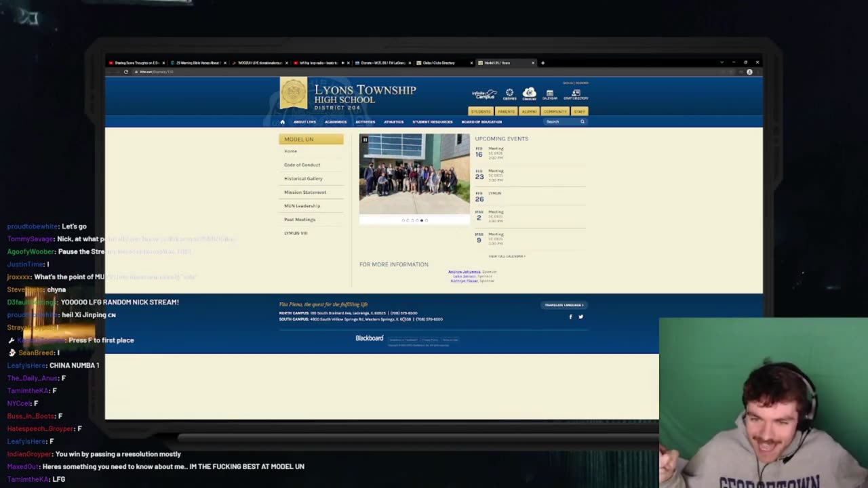The image size is (868, 488).
Task: Click View Full Calendar link
Action: [x=507, y=256]
